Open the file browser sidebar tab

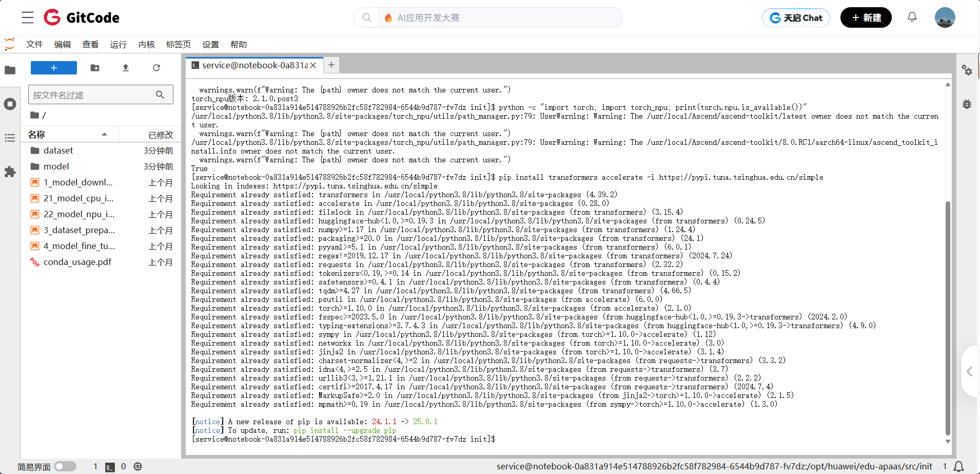(x=10, y=70)
